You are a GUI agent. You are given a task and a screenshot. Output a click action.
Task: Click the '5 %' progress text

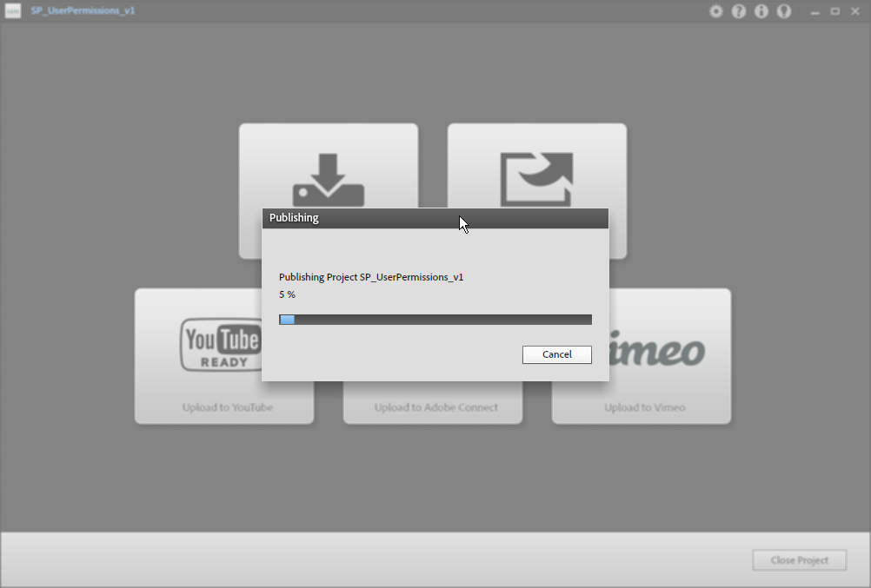point(287,294)
